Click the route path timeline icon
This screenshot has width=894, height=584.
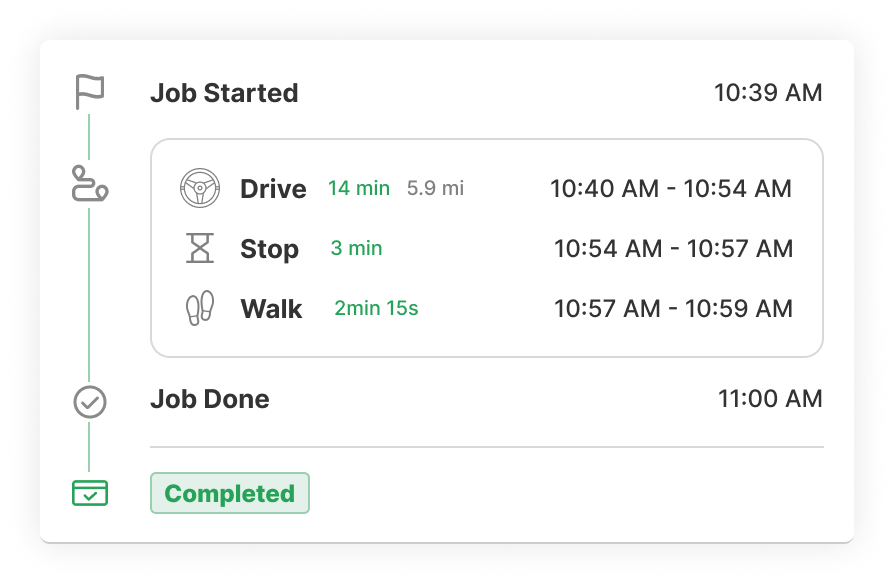click(x=90, y=185)
